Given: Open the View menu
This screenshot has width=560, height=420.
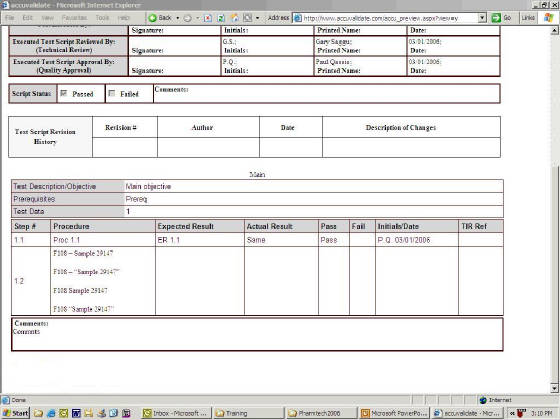Looking at the screenshot, I should [47, 18].
